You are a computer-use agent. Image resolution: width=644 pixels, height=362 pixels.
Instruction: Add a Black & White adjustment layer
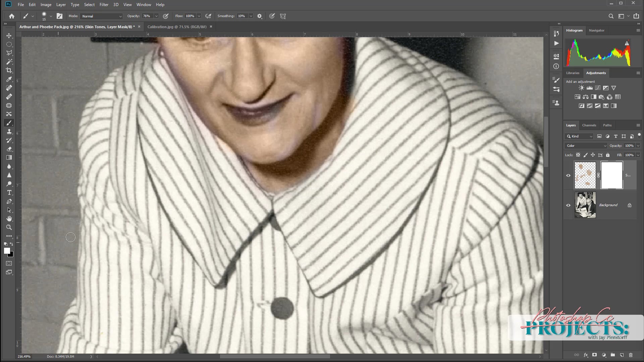pyautogui.click(x=594, y=97)
